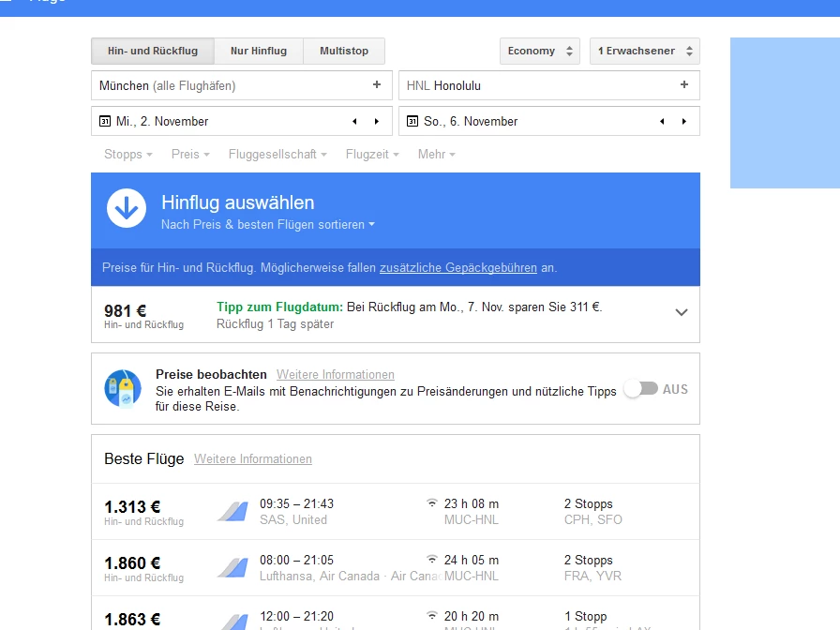This screenshot has width=840, height=630.
Task: Toggle the Preise beobachten switch on
Action: [x=641, y=389]
